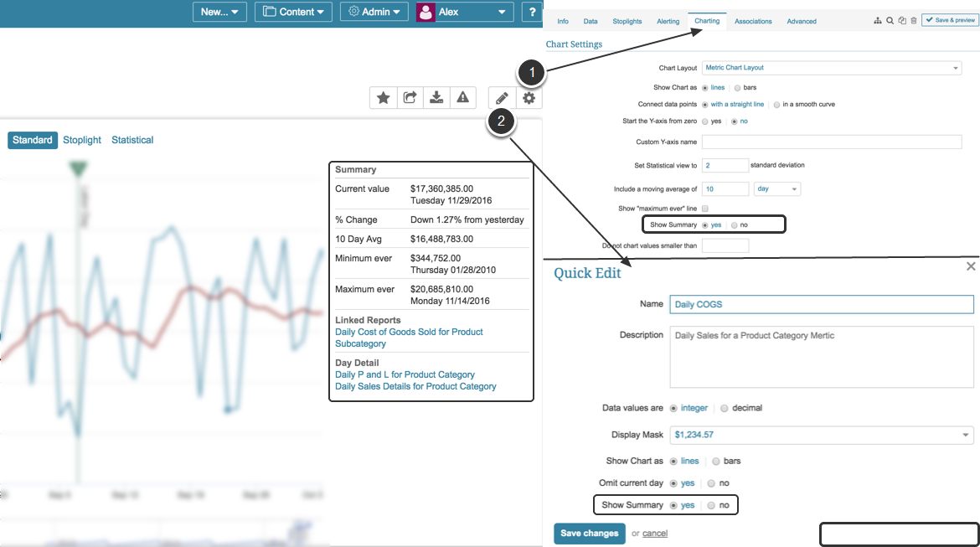
Task: Check the Show maximum ever line checkbox
Action: pos(705,209)
